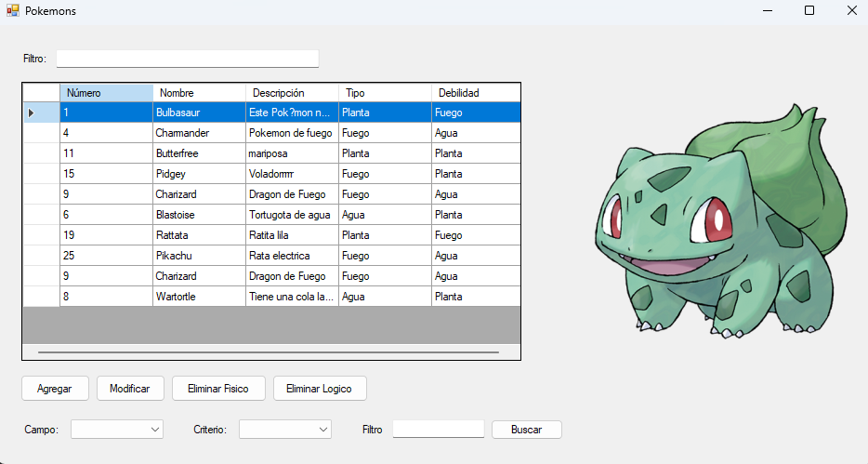This screenshot has width=868, height=464.
Task: Click the bottom Filtro input box
Action: tap(438, 429)
